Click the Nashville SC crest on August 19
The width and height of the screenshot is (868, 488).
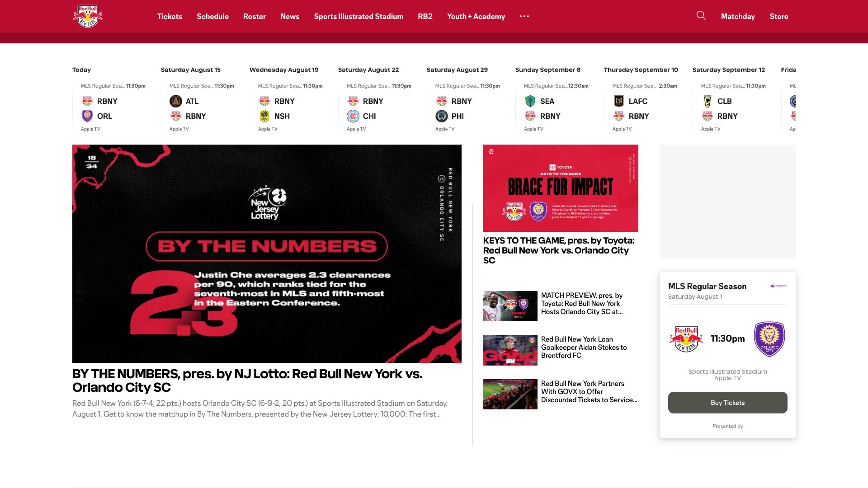point(264,116)
